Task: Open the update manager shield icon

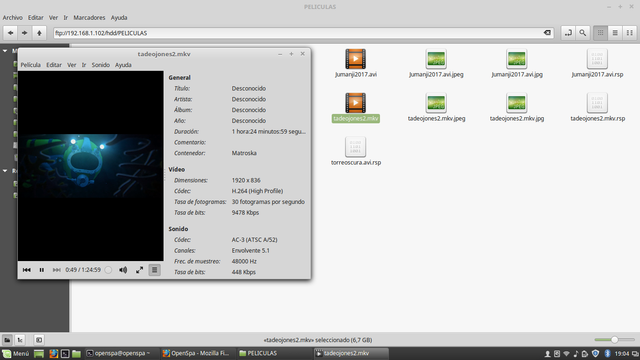Action: (x=596, y=353)
